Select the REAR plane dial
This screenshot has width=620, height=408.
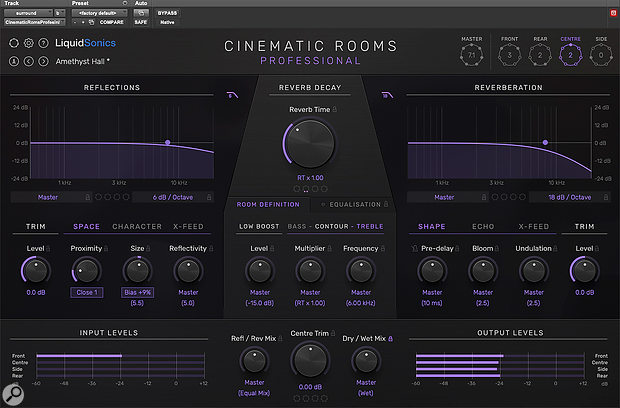tap(540, 55)
